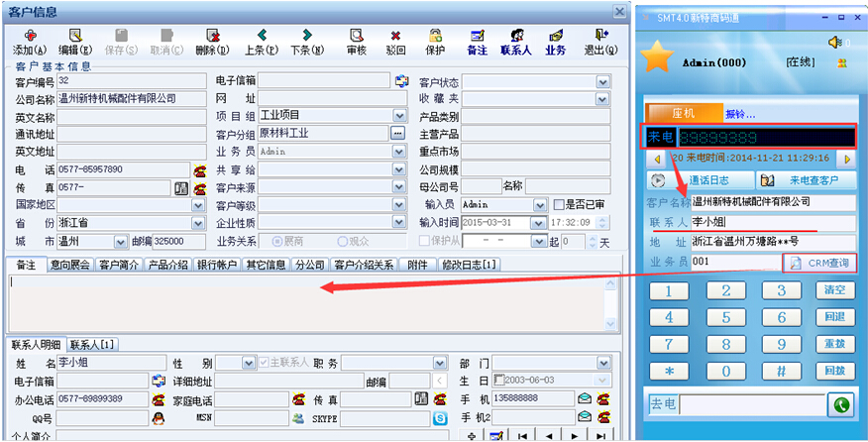This screenshot has width=868, height=442.
Task: Open the 联系人[1] tab
Action: coord(92,345)
